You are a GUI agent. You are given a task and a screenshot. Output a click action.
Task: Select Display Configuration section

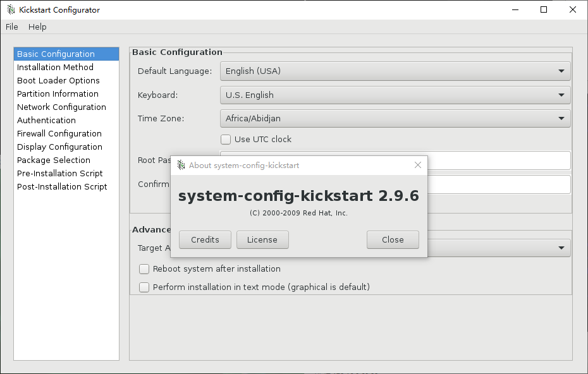(66, 147)
